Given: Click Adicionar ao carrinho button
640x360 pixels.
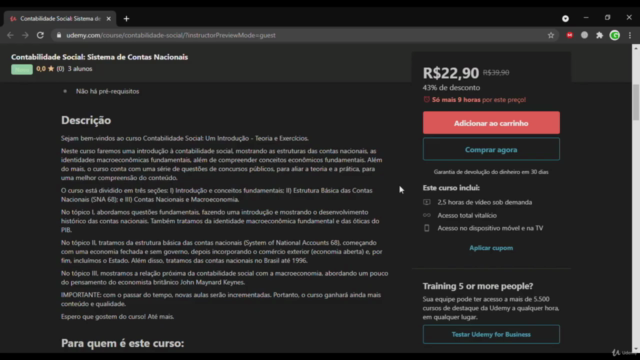Looking at the screenshot, I should tap(491, 123).
